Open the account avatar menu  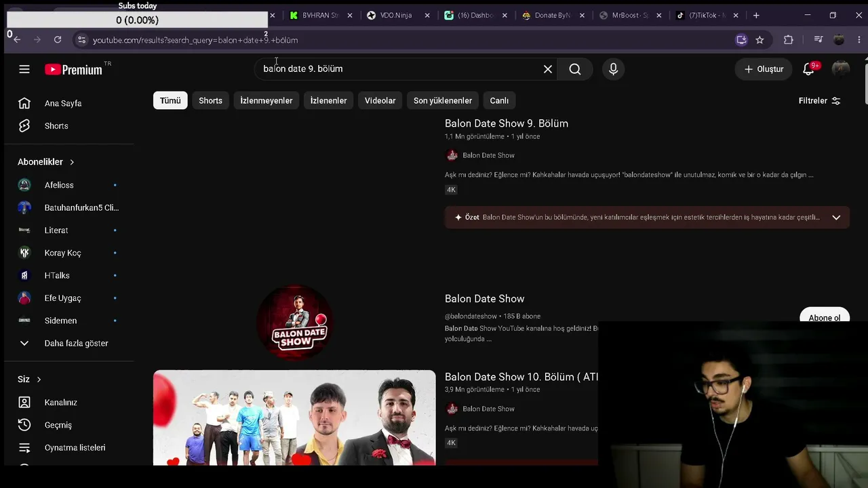click(841, 69)
